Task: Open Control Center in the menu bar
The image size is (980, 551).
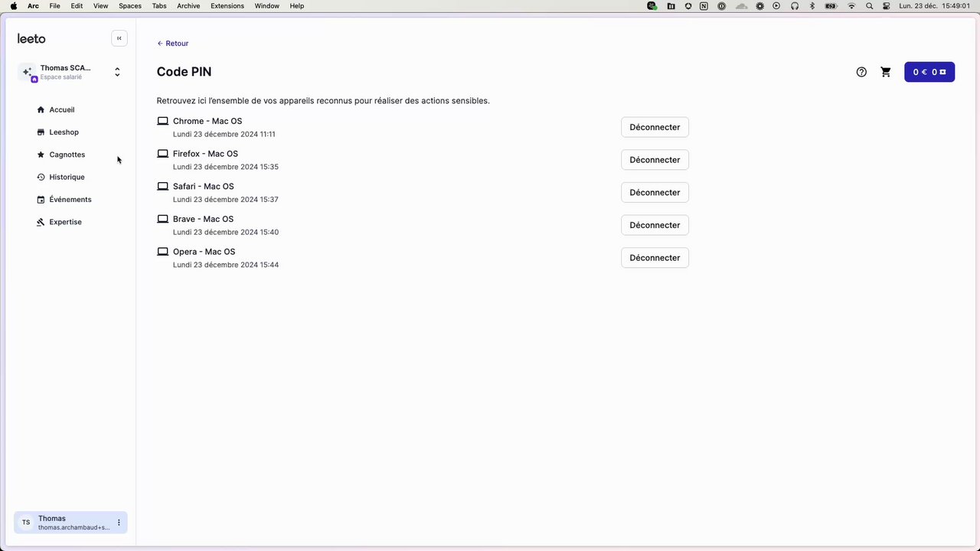Action: coord(887,6)
